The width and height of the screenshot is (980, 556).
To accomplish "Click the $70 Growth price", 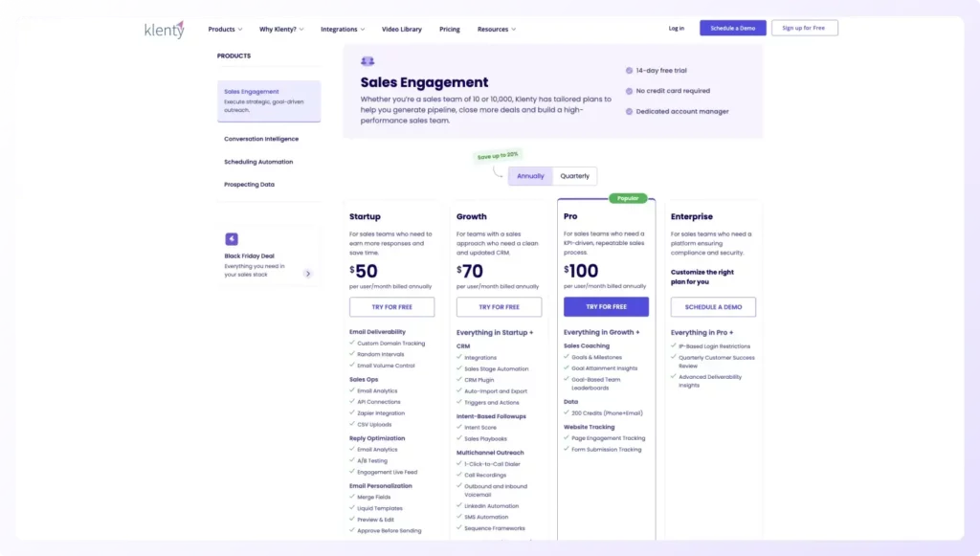I will point(470,271).
